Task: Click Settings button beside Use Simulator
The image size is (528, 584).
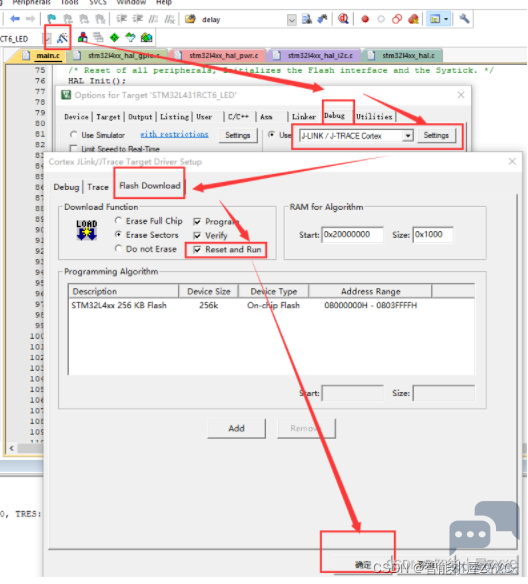Action: tap(238, 135)
